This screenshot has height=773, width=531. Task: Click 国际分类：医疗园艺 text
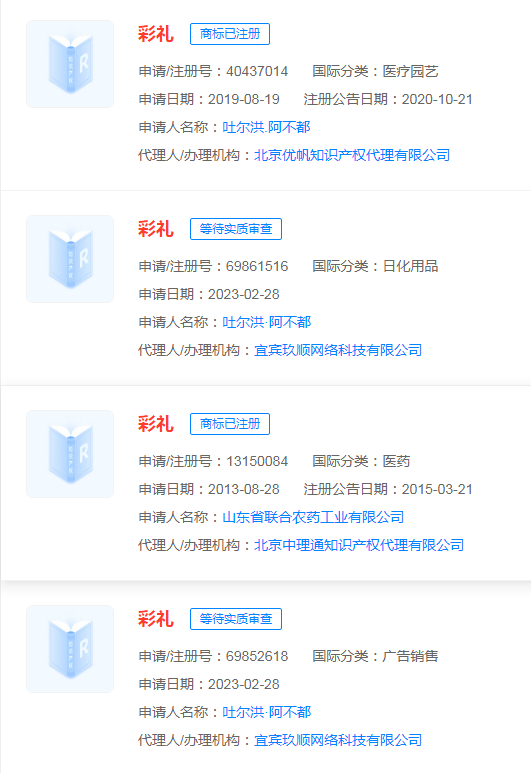375,71
